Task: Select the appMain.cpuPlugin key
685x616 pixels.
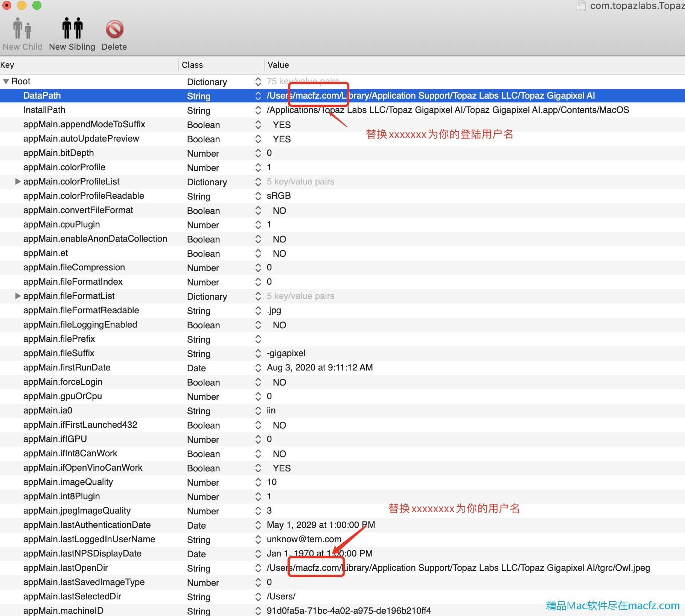Action: click(61, 224)
